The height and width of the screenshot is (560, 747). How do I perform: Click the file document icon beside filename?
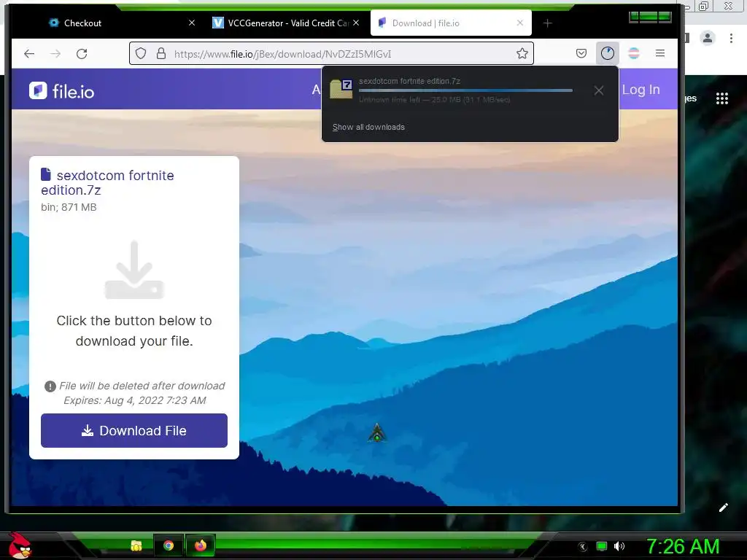click(46, 174)
